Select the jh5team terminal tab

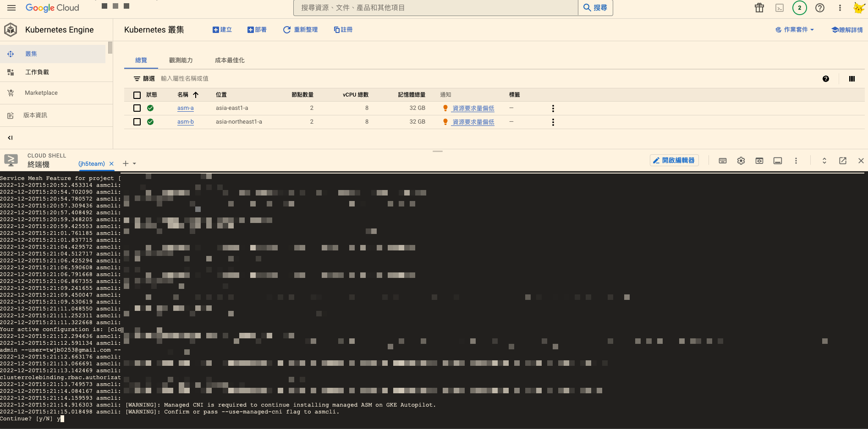[92, 164]
